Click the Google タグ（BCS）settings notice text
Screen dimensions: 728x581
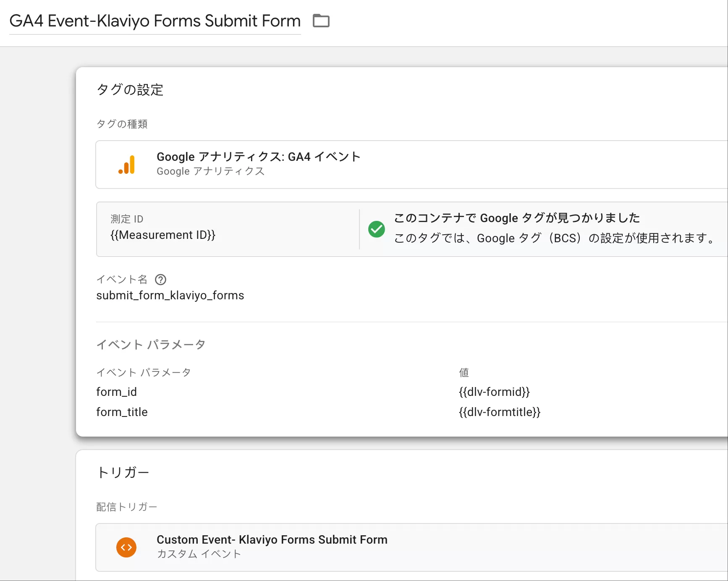click(555, 238)
